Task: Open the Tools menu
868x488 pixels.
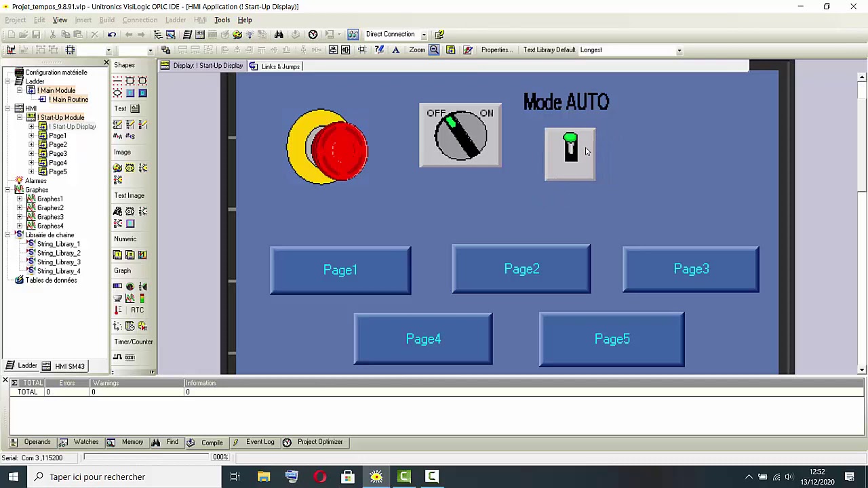Action: 222,20
